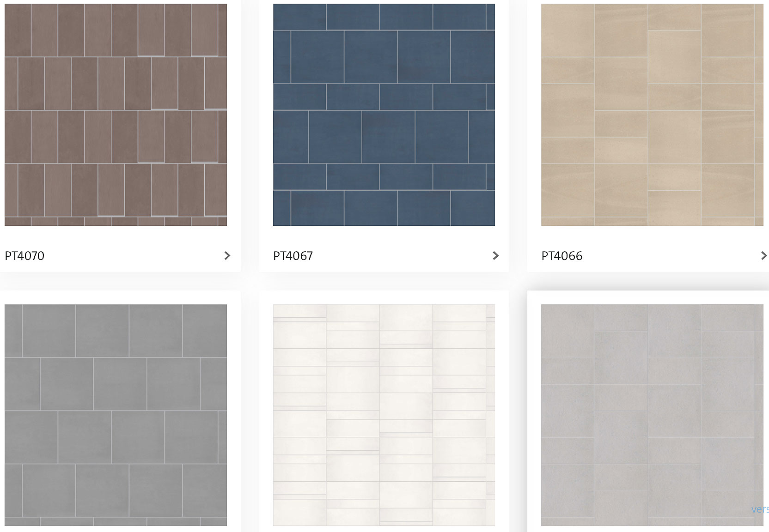Select the PT4066 card's white footer strip

(648, 255)
